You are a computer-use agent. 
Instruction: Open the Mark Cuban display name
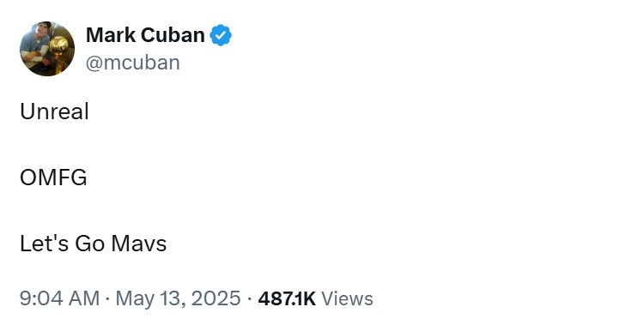click(x=145, y=35)
